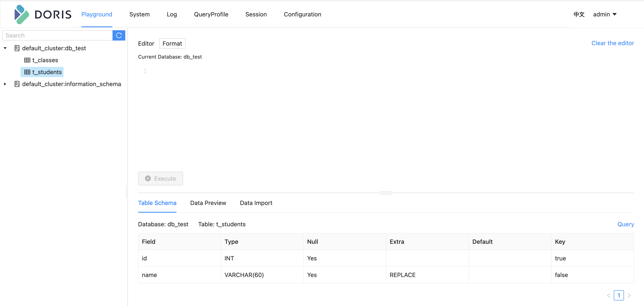Switch to the Data Preview tab
644x306 pixels.
click(208, 203)
